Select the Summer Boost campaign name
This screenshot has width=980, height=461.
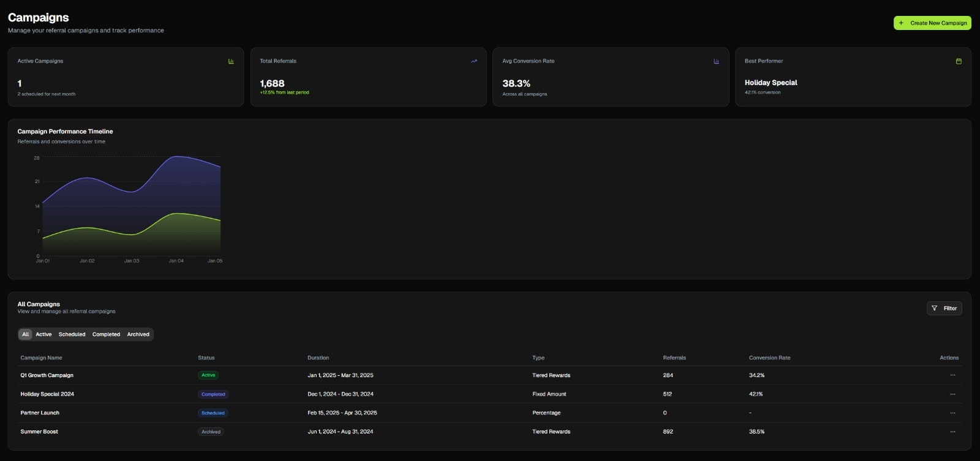(x=39, y=432)
